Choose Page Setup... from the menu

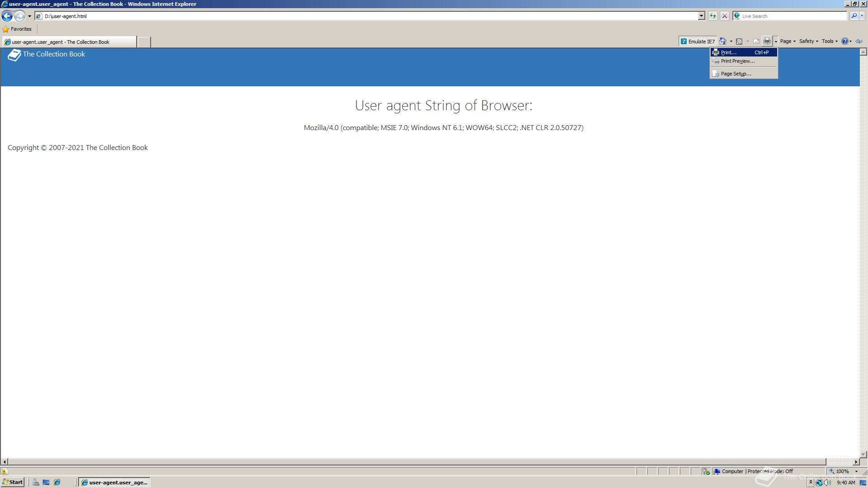[744, 74]
